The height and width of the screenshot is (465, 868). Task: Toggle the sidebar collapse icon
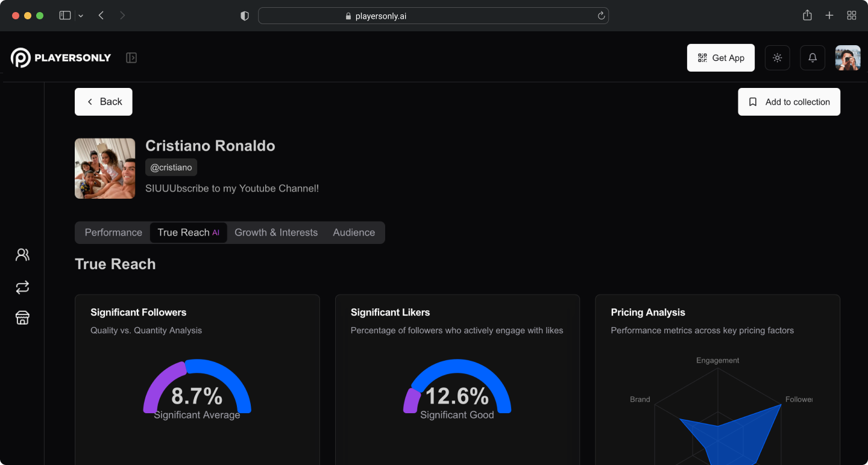point(131,58)
